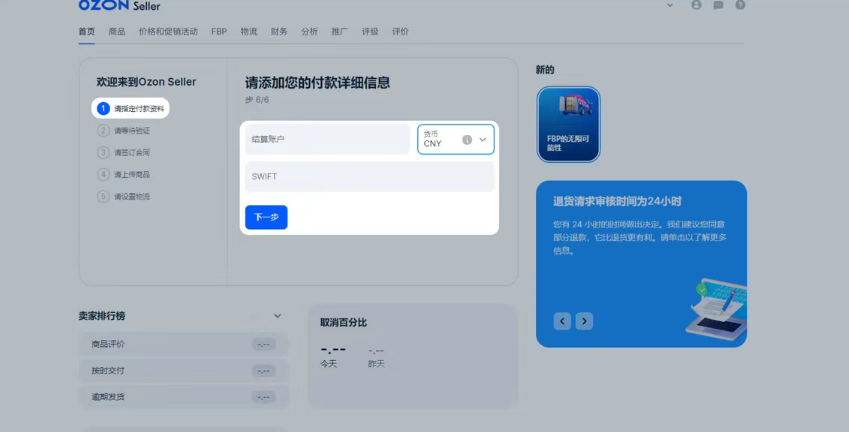This screenshot has width=849, height=432.
Task: Open the 货币 CNY currency dropdown
Action: [x=455, y=139]
